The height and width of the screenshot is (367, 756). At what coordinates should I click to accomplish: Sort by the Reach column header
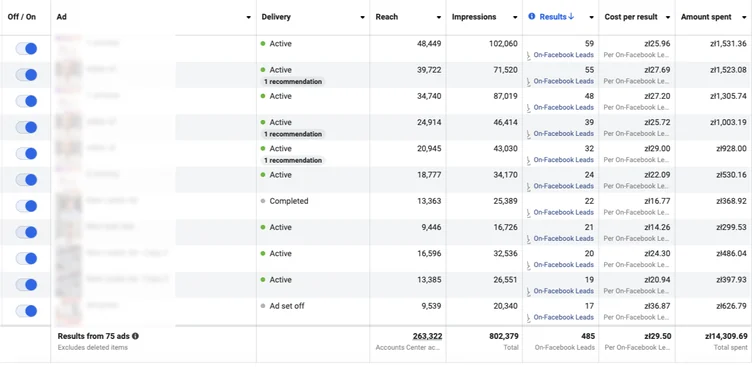pyautogui.click(x=387, y=17)
